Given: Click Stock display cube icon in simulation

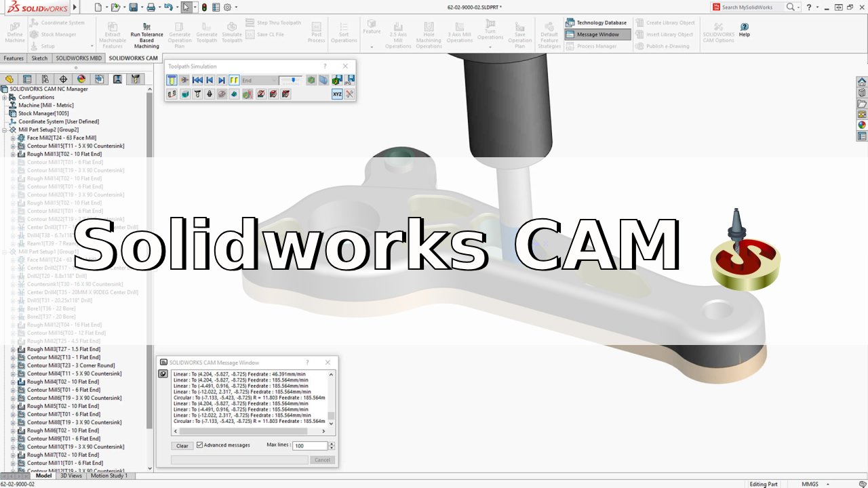Looking at the screenshot, I should [185, 94].
